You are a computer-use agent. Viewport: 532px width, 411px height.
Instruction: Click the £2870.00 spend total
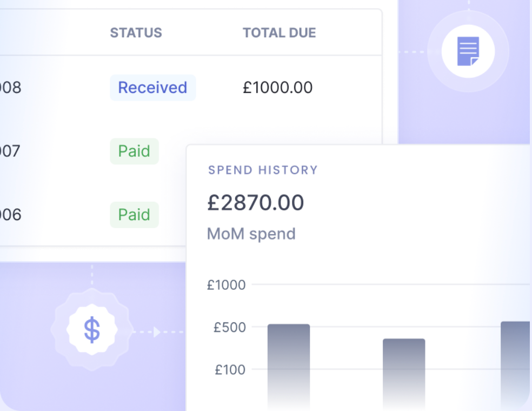256,203
